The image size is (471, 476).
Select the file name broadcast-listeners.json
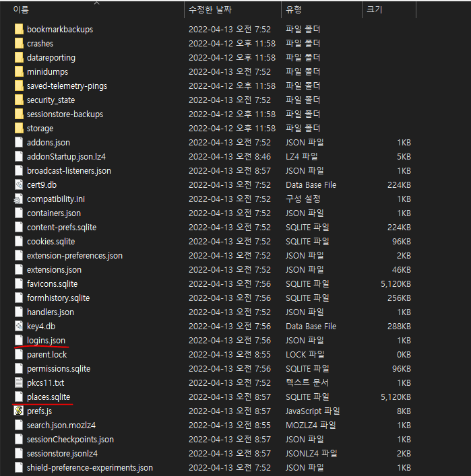[x=69, y=171]
